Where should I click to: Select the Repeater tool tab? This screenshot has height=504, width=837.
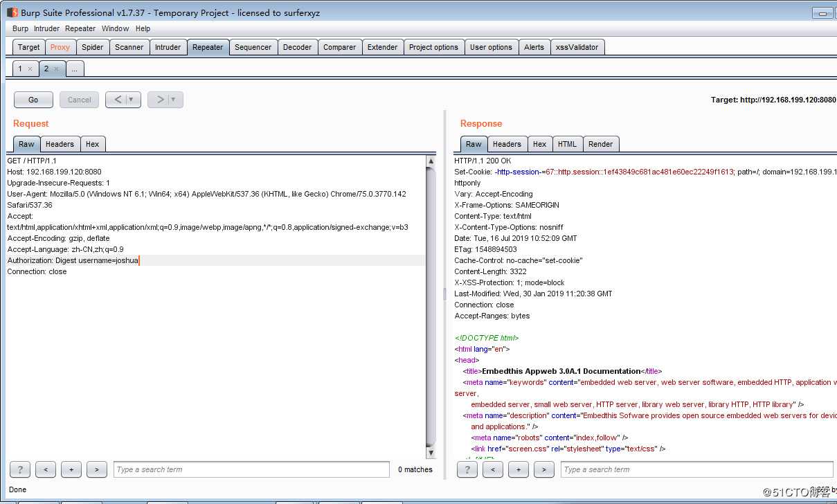point(208,47)
